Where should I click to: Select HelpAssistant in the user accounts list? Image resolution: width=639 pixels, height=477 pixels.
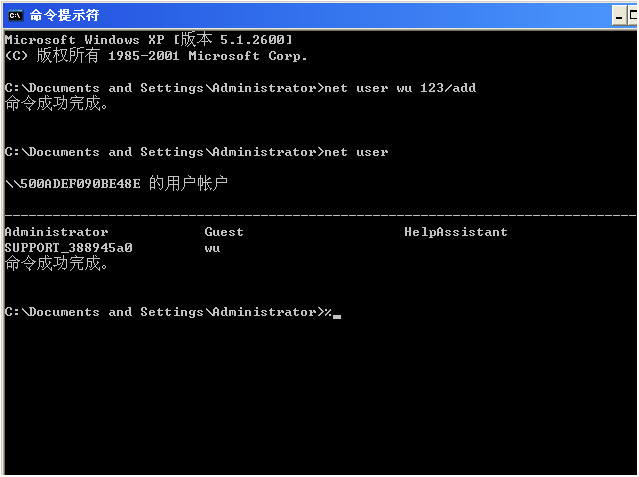456,232
